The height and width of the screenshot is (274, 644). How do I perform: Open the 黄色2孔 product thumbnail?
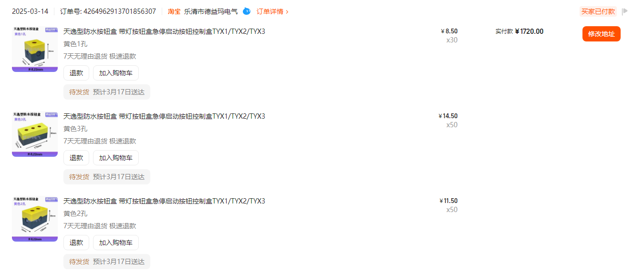[x=35, y=219]
